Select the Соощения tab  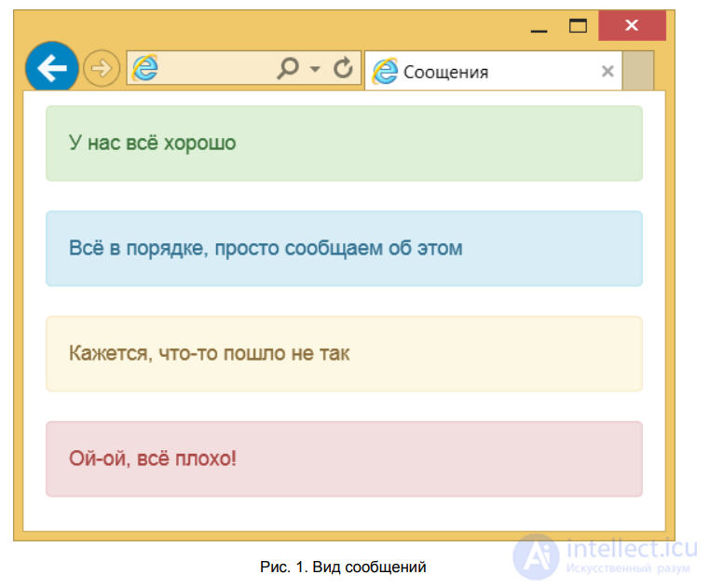[493, 72]
